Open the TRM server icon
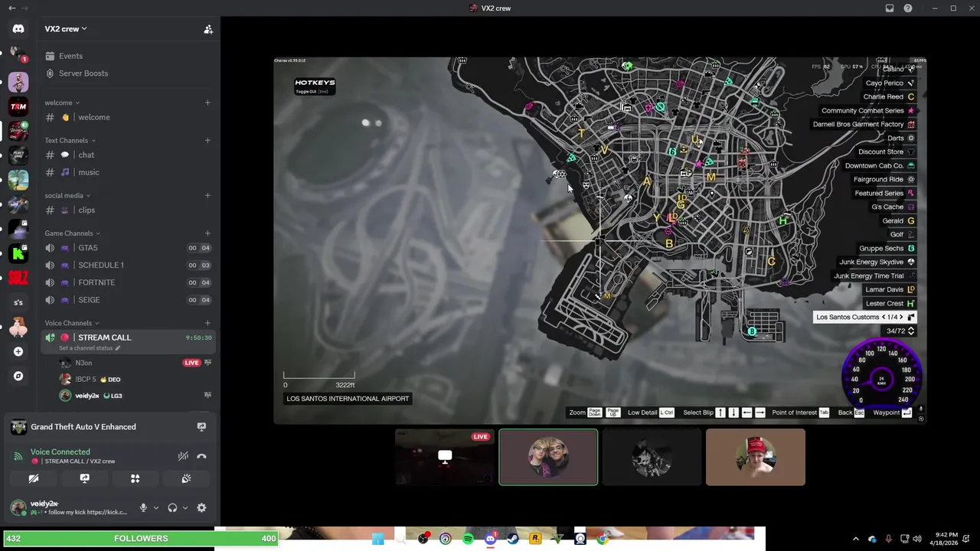980x551 pixels. click(x=18, y=106)
